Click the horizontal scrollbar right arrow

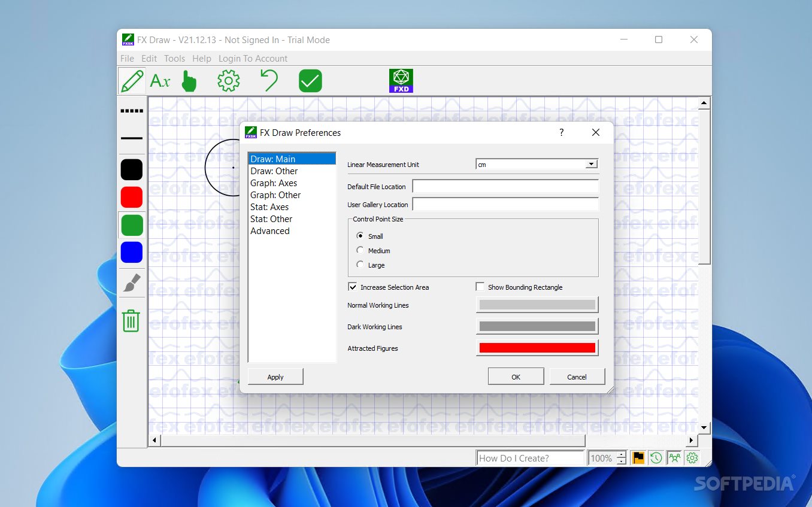(x=691, y=440)
